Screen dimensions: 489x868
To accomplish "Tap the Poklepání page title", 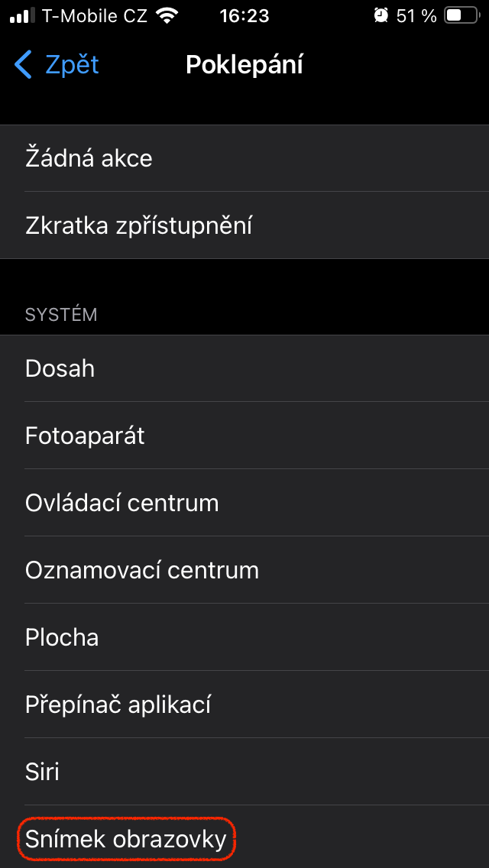I will coord(244,65).
